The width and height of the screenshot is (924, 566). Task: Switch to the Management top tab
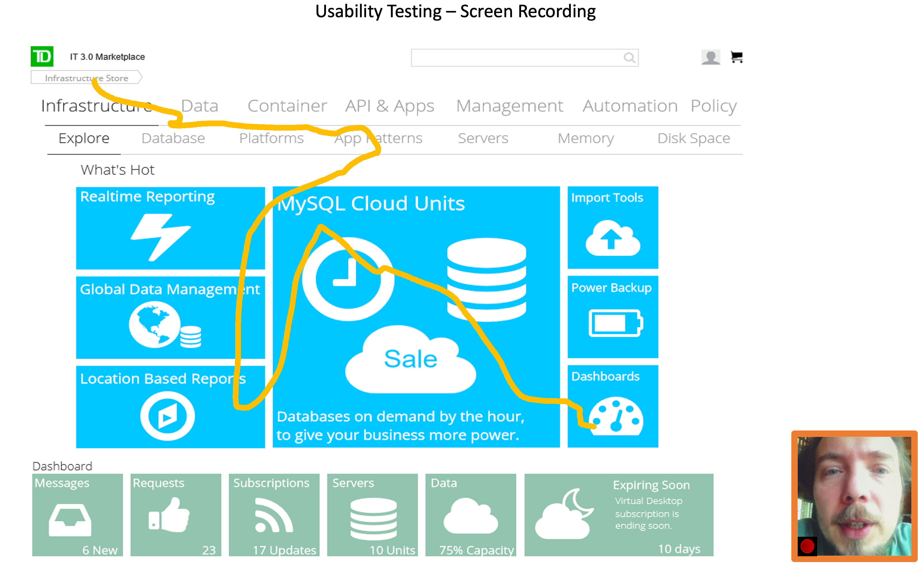pos(509,106)
